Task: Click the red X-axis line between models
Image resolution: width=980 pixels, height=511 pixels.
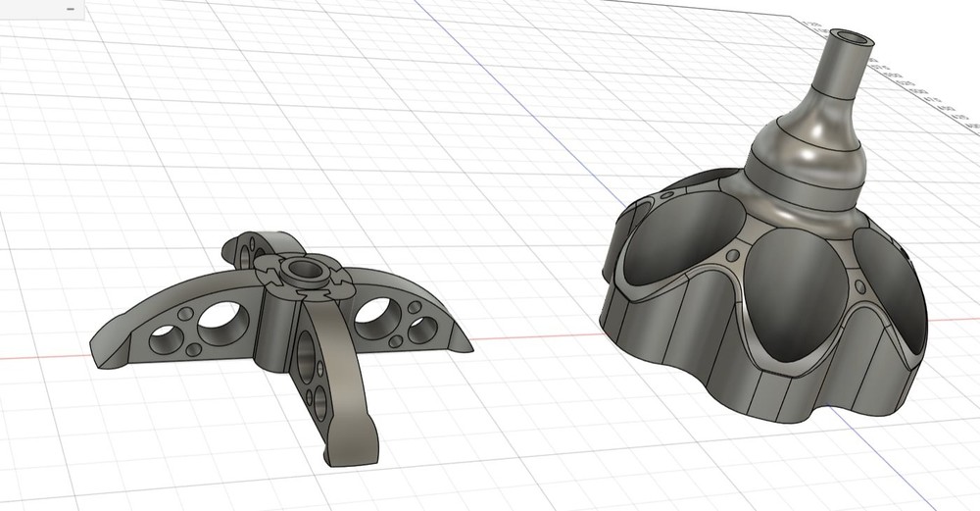Action: tap(539, 338)
